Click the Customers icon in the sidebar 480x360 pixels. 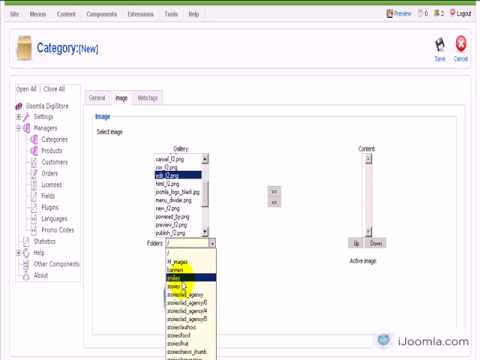pos(34,162)
